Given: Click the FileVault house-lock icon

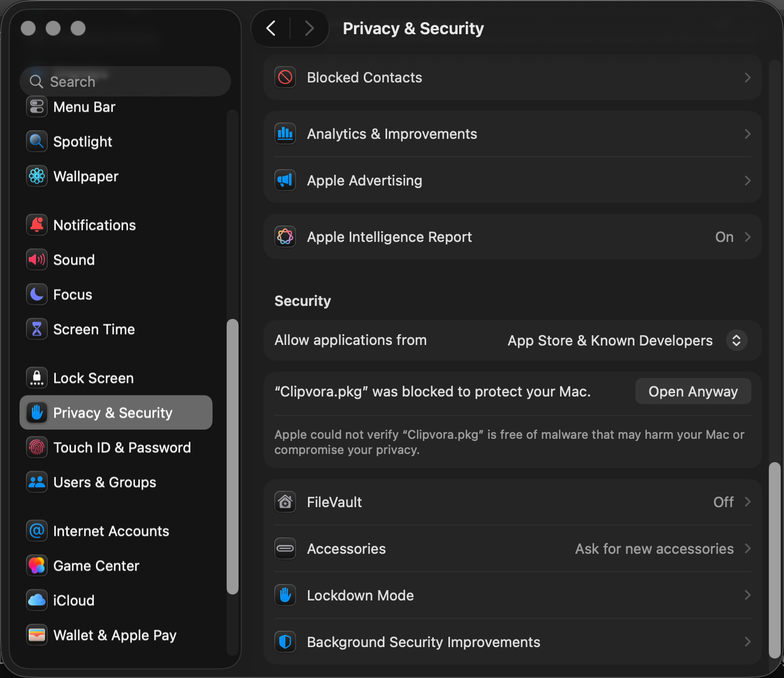Looking at the screenshot, I should [285, 502].
